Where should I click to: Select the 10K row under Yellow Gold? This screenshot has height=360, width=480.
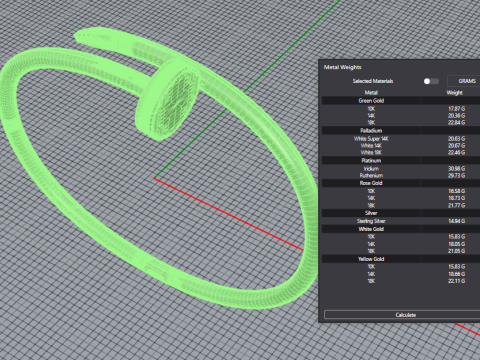pos(401,267)
